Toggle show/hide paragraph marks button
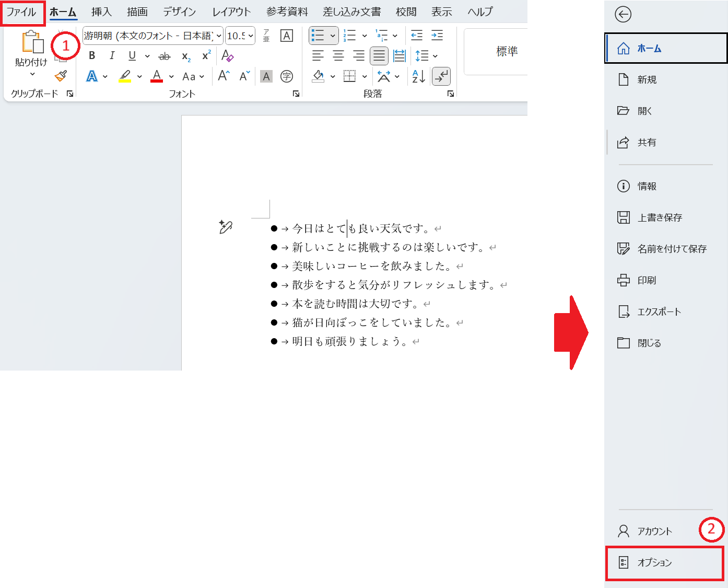Viewport: 728px width, 588px height. tap(441, 76)
